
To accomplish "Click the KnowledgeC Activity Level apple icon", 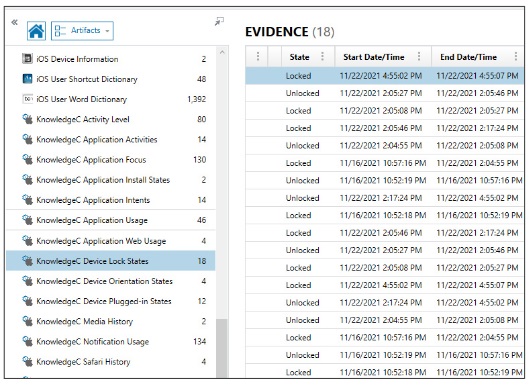I will [x=27, y=119].
